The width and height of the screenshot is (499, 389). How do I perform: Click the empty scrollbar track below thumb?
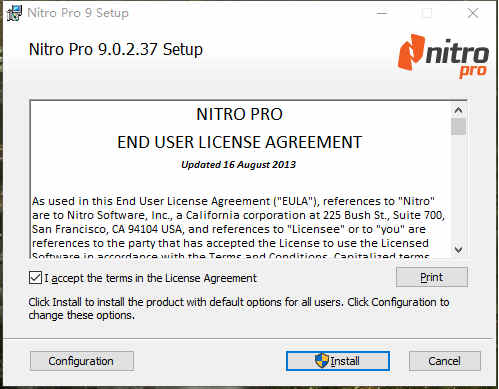(x=458, y=188)
